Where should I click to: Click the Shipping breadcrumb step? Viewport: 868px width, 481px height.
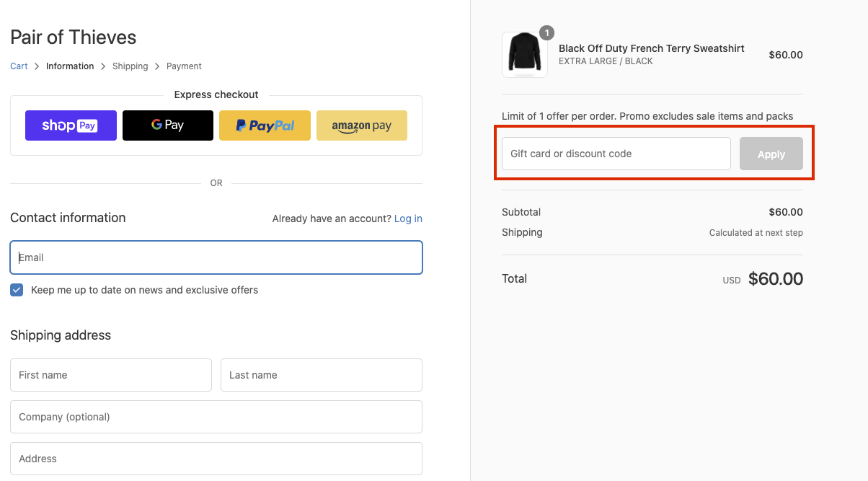(x=130, y=66)
